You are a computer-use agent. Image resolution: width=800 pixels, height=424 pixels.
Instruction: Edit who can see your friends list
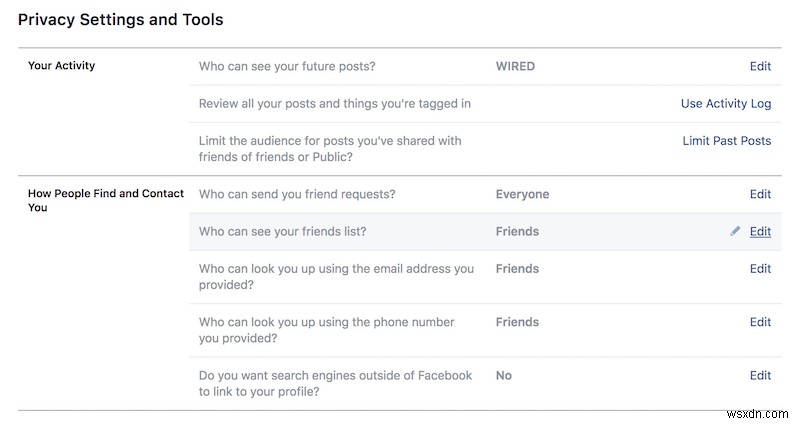[x=760, y=231]
